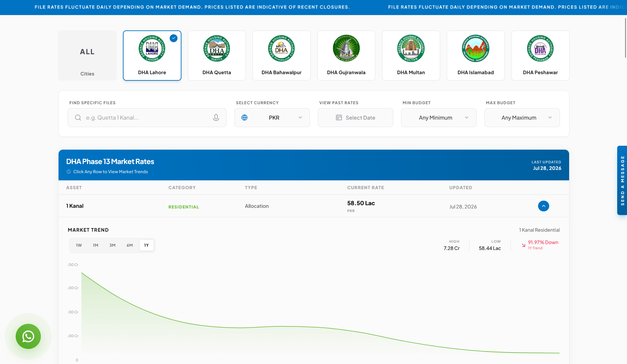Open the Select Date picker
Viewport: 627px width, 364px height.
tap(355, 118)
